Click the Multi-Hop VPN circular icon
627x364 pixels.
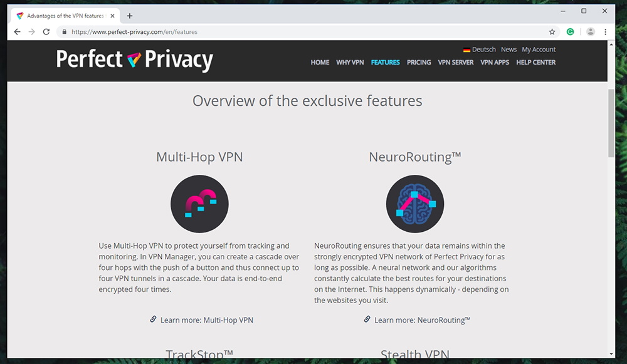(199, 204)
